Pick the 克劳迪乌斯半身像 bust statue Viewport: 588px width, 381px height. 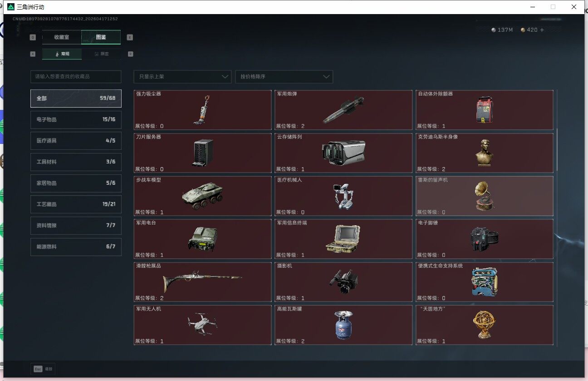tap(484, 153)
